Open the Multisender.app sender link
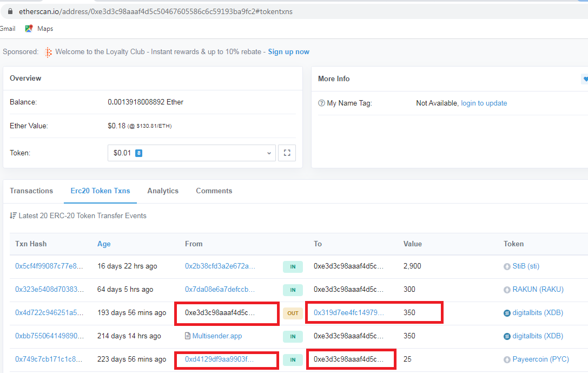 (x=217, y=336)
